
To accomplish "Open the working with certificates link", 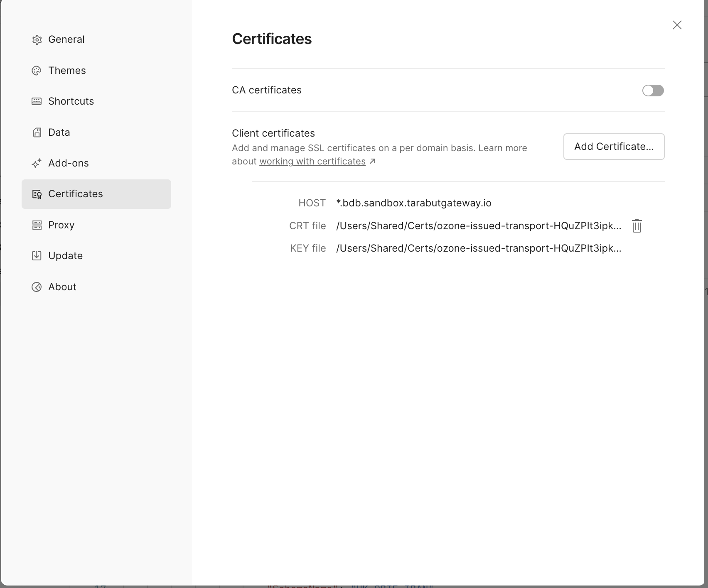I will pyautogui.click(x=312, y=162).
